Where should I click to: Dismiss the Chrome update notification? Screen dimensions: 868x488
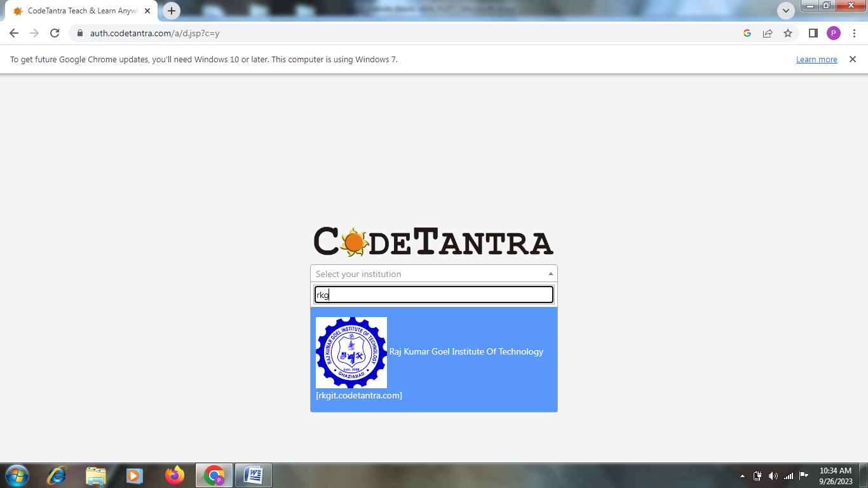click(x=853, y=59)
